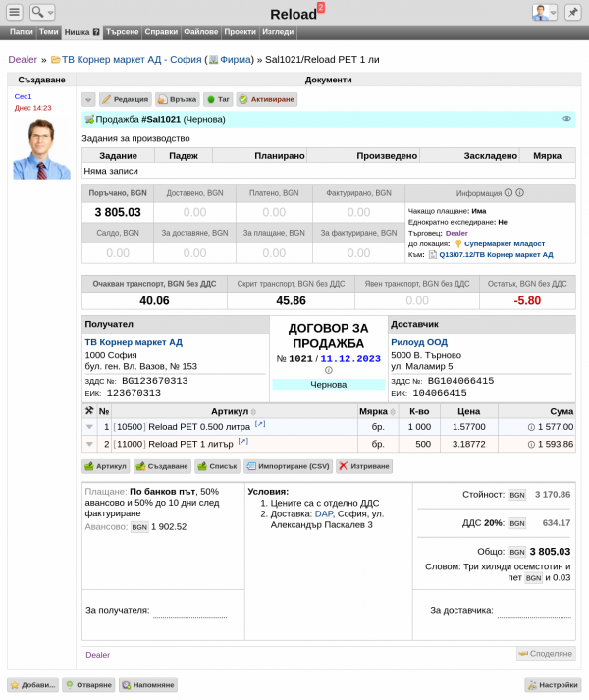Open the notification badge showing 2
589x700 pixels.
coord(321,7)
